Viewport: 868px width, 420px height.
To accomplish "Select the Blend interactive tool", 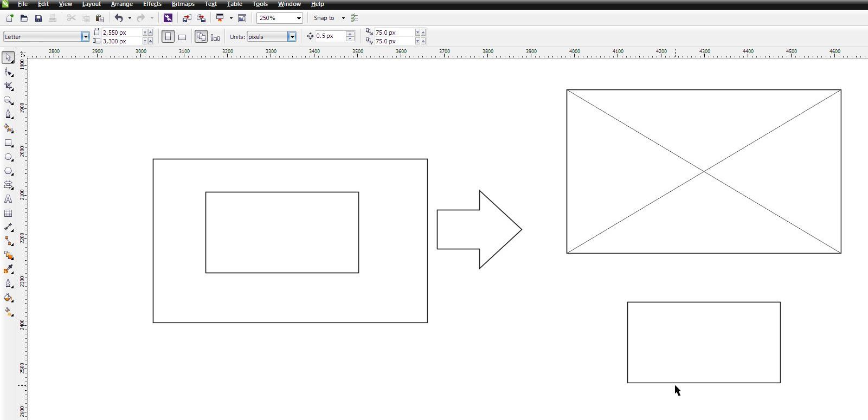I will [8, 255].
